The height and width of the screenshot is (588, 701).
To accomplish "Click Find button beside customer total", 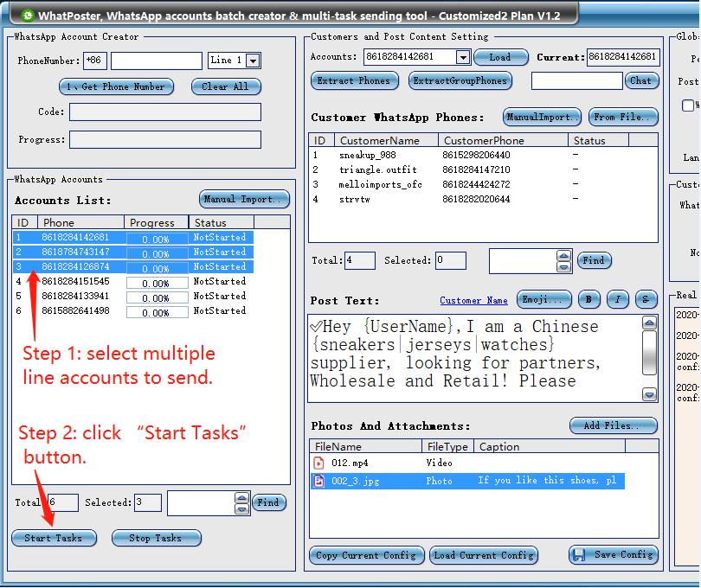I will (595, 260).
